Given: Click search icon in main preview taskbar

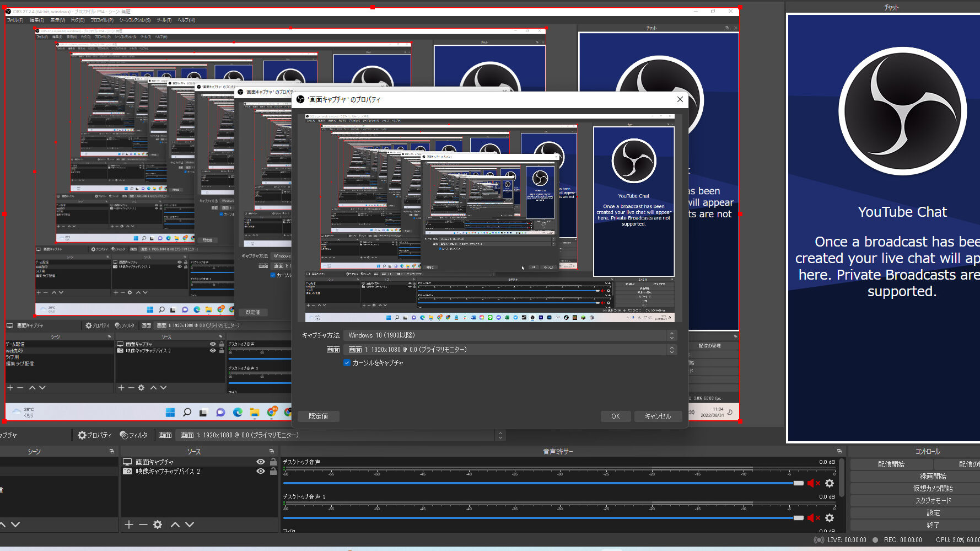Looking at the screenshot, I should pyautogui.click(x=187, y=412).
